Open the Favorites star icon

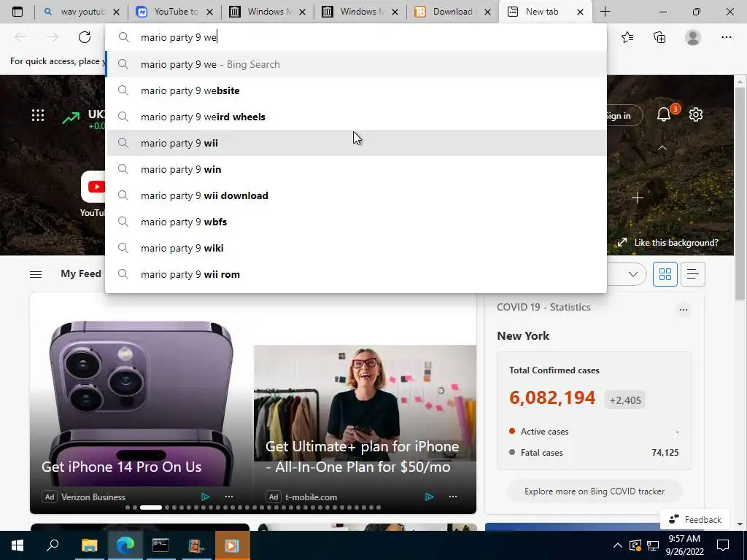[627, 37]
